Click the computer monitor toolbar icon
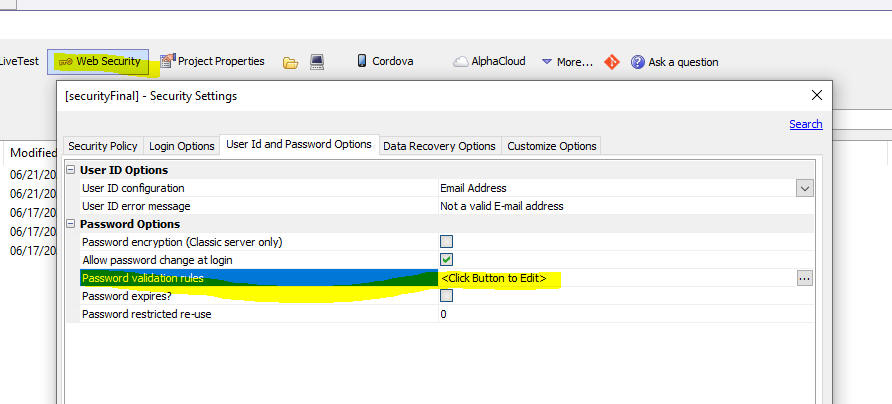 tap(317, 62)
